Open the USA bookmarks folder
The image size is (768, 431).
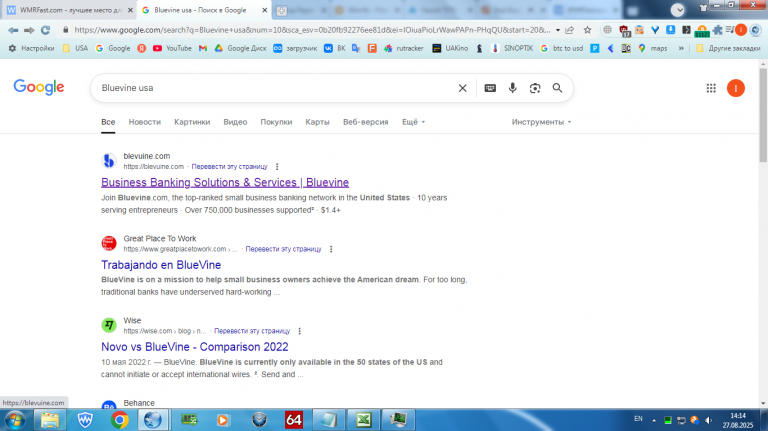pos(75,48)
